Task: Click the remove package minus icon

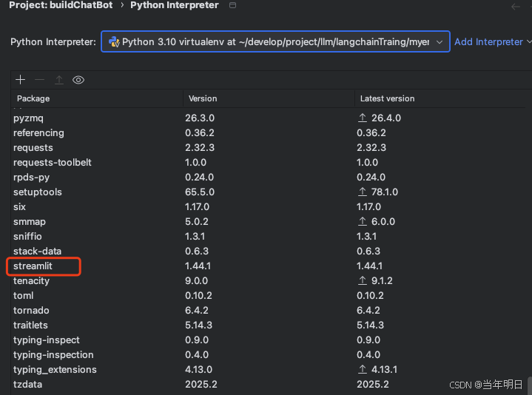Action: coord(40,80)
